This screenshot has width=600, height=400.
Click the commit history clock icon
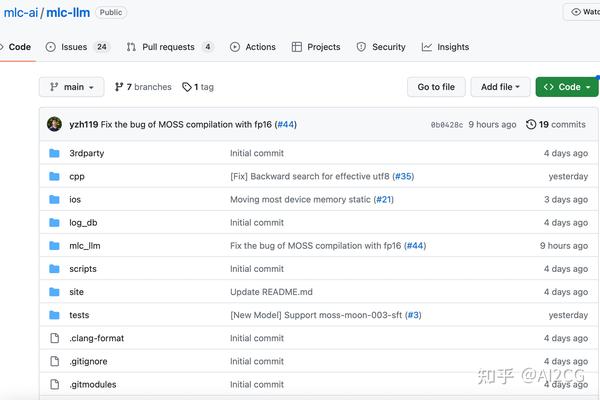click(531, 124)
